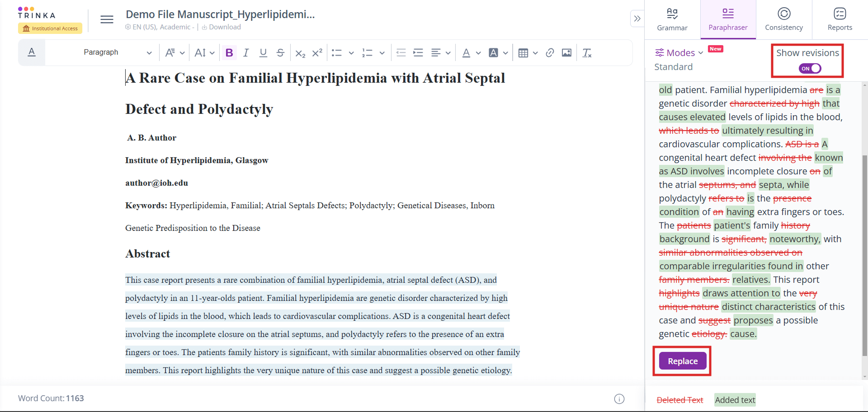Click the font family icon
The image size is (868, 412).
tap(170, 53)
